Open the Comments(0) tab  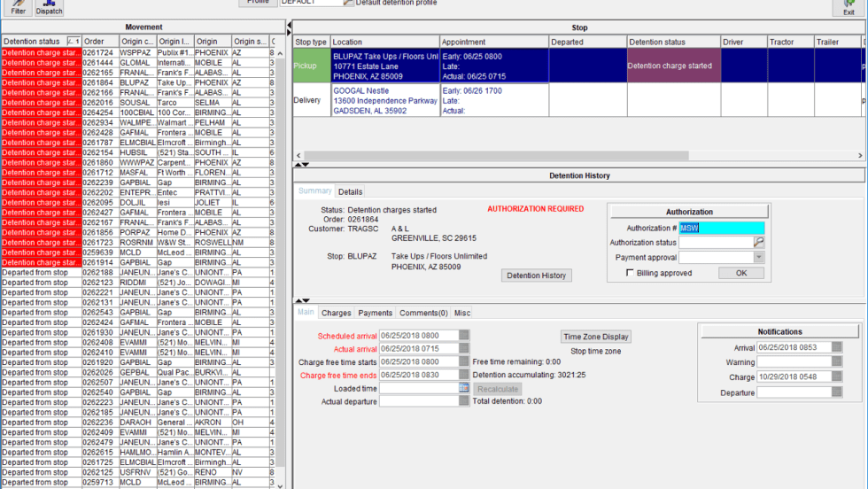(423, 313)
